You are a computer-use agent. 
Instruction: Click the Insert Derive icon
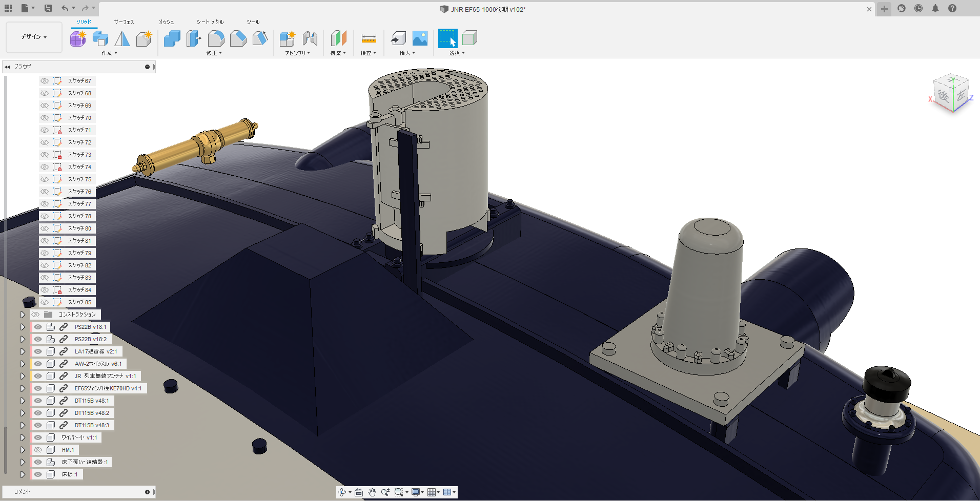(398, 38)
